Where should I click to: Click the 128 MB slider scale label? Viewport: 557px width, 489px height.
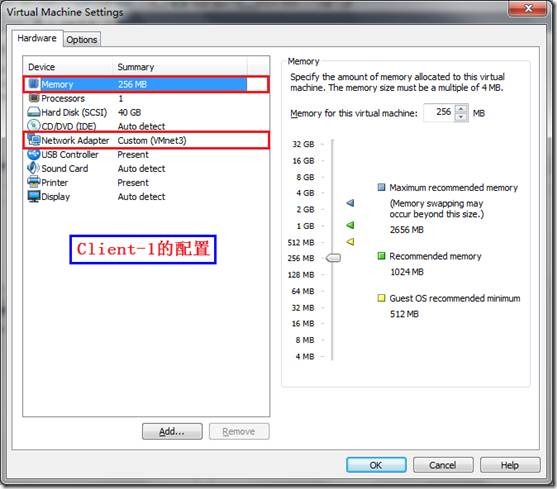(x=301, y=275)
